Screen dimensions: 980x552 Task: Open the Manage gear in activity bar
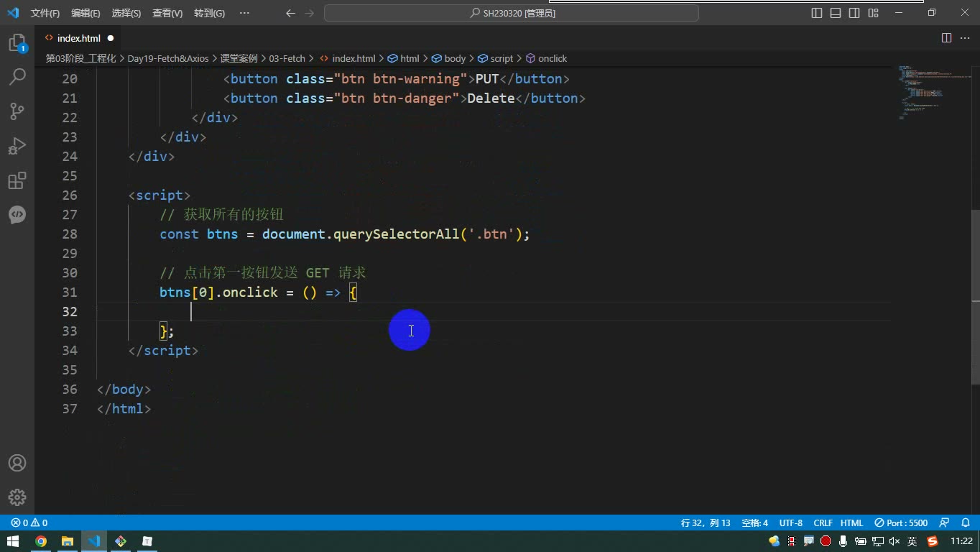pos(17,497)
